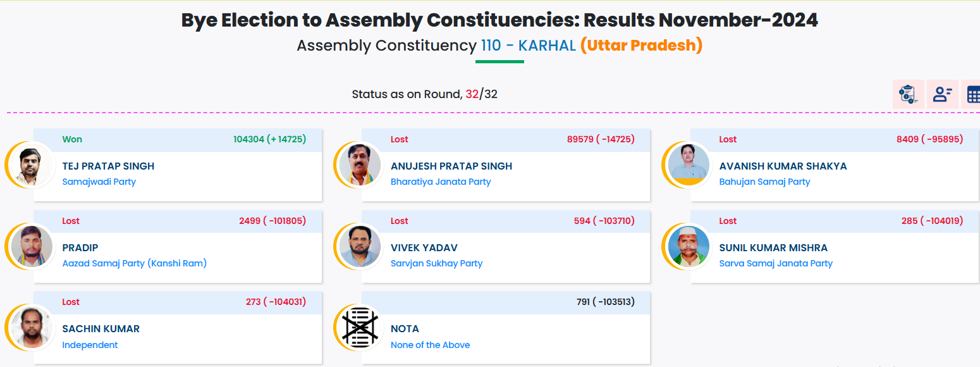Click the NOTA crossed ballot icon
The height and width of the screenshot is (367, 980).
coord(360,328)
